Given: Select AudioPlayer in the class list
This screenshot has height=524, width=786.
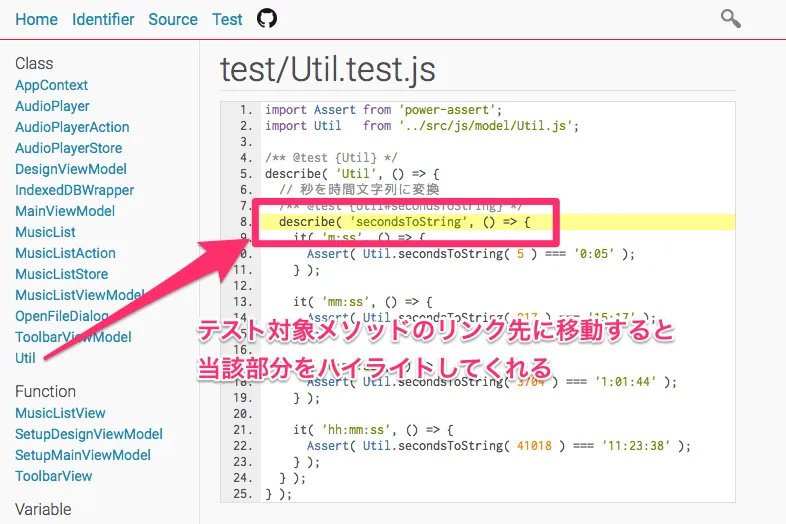Looking at the screenshot, I should coord(52,106).
